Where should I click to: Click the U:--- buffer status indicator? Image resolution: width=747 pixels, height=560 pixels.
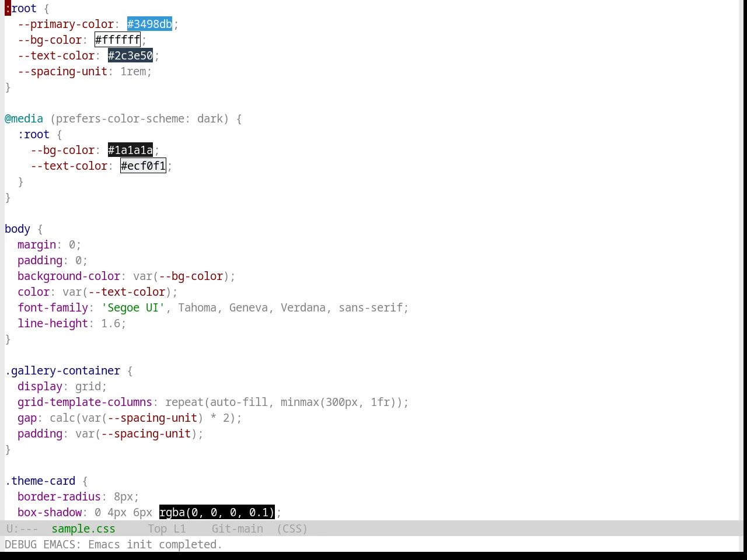(22, 528)
